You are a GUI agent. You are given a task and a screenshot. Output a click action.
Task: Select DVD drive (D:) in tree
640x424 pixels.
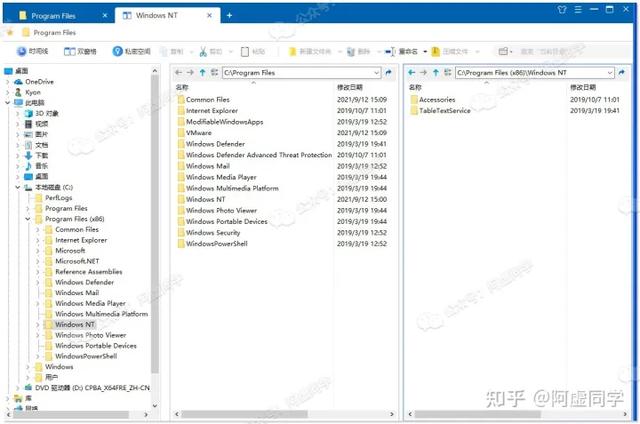click(x=87, y=388)
